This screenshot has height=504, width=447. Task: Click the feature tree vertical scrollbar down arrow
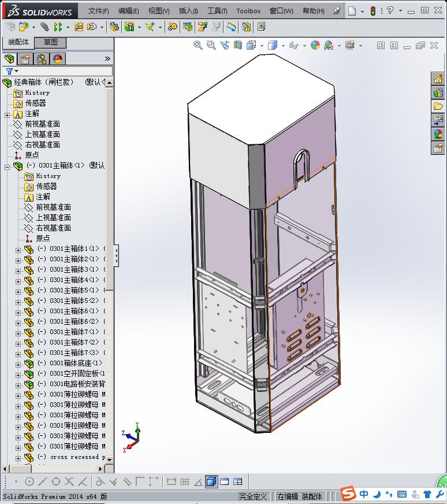pos(110,459)
